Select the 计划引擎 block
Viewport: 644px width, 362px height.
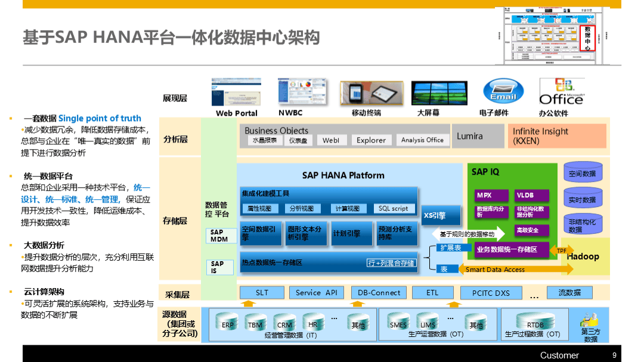tap(352, 233)
